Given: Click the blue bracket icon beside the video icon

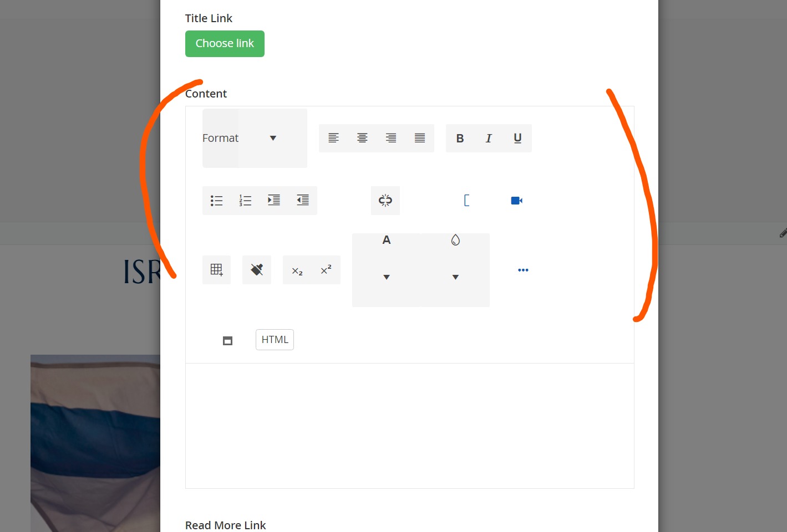Looking at the screenshot, I should pos(466,201).
